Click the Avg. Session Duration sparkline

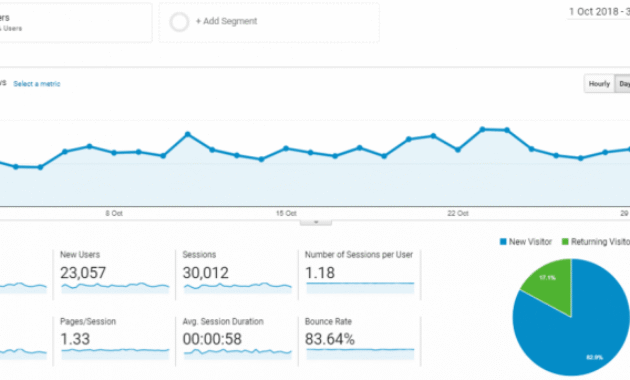pyautogui.click(x=237, y=354)
